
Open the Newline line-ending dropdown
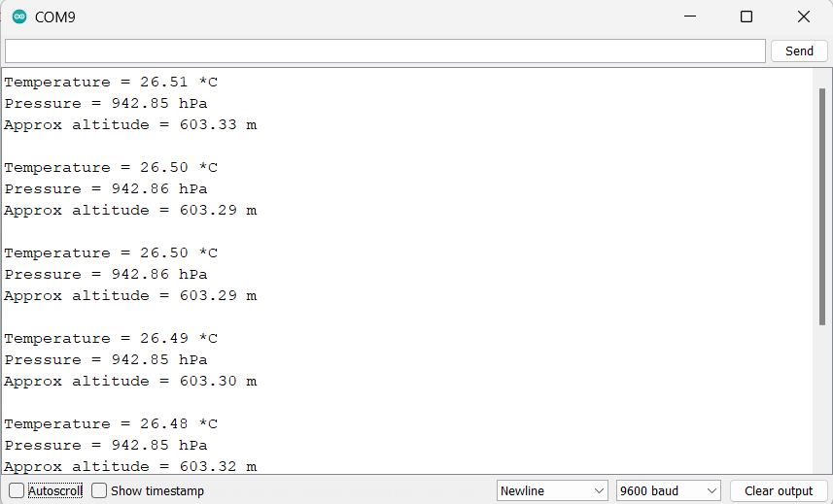coord(551,490)
